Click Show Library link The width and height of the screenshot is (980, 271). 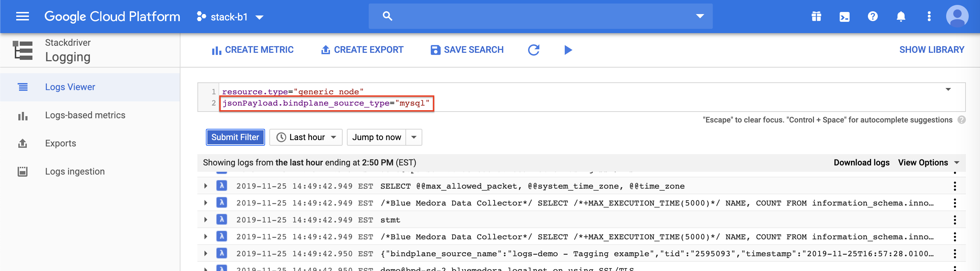[931, 50]
